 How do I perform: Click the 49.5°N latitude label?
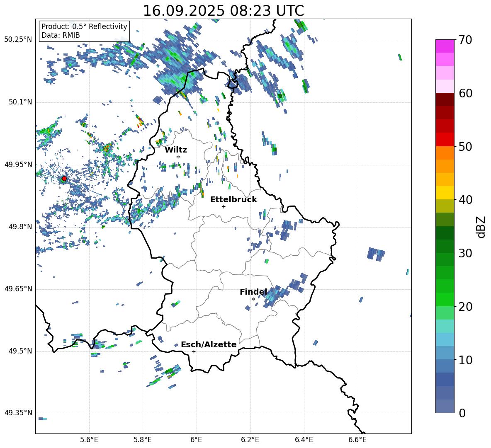point(20,351)
